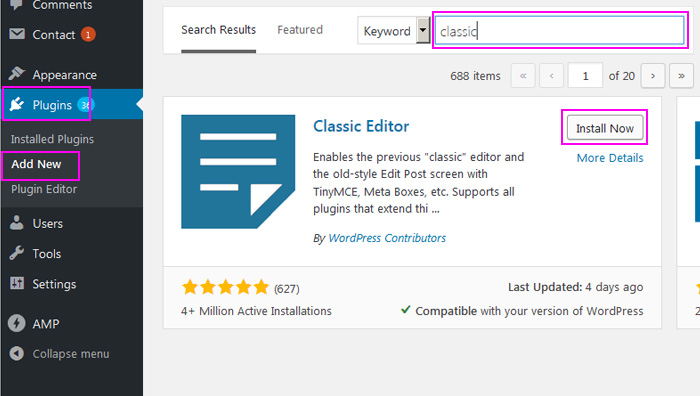The height and width of the screenshot is (396, 700).
Task: Select Add New under Plugins
Action: 36,164
